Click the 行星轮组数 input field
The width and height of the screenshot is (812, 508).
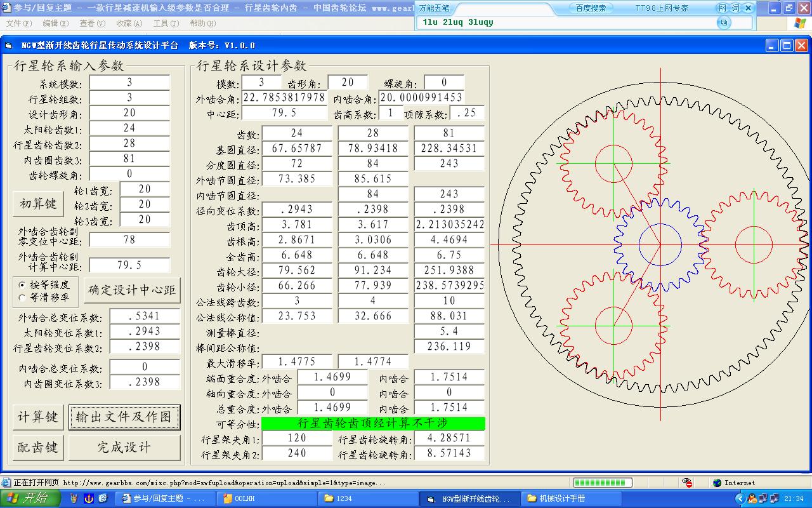pyautogui.click(x=129, y=98)
